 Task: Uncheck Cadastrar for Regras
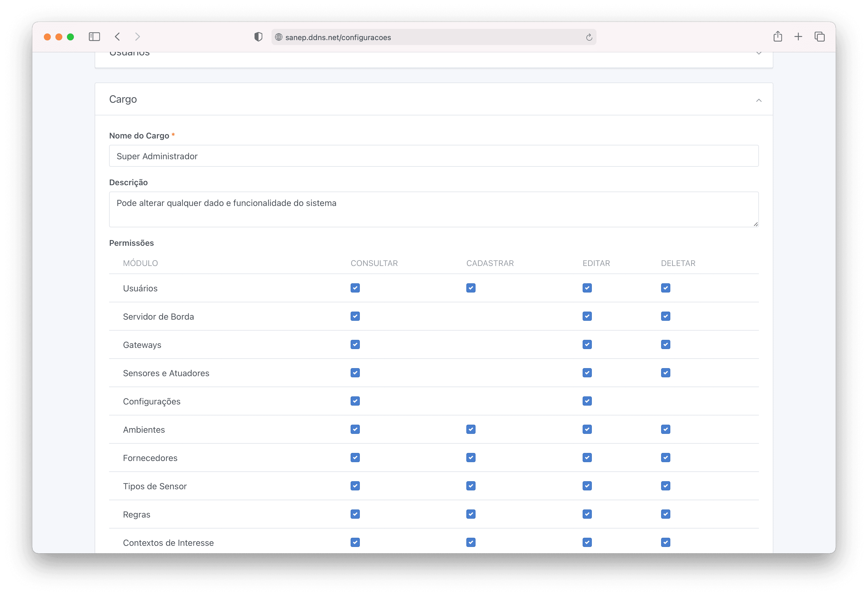471,514
